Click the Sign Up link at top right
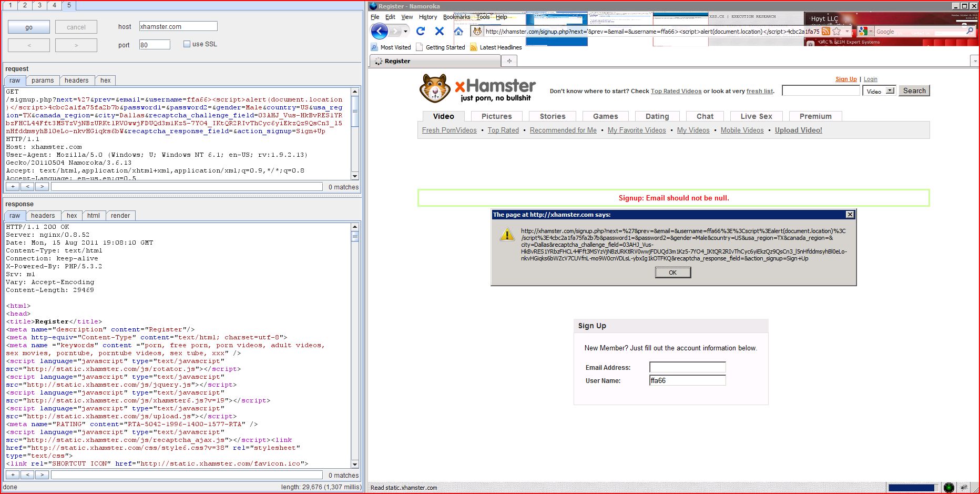This screenshot has height=494, width=980. (846, 79)
